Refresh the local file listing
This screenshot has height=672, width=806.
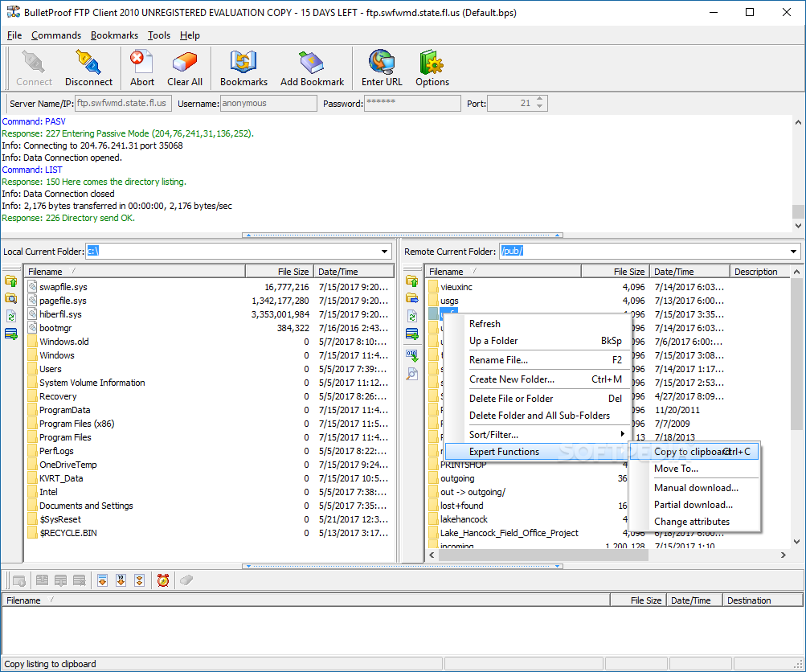[10, 316]
